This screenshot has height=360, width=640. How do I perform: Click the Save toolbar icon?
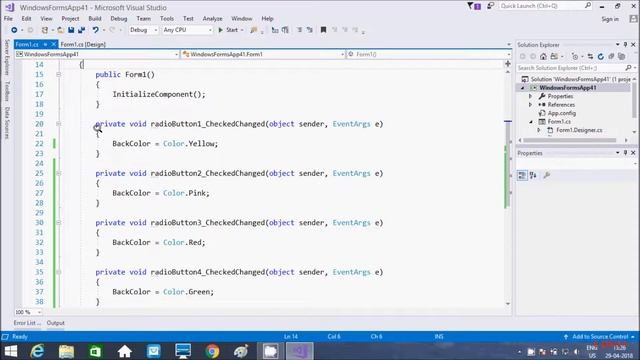(x=71, y=30)
